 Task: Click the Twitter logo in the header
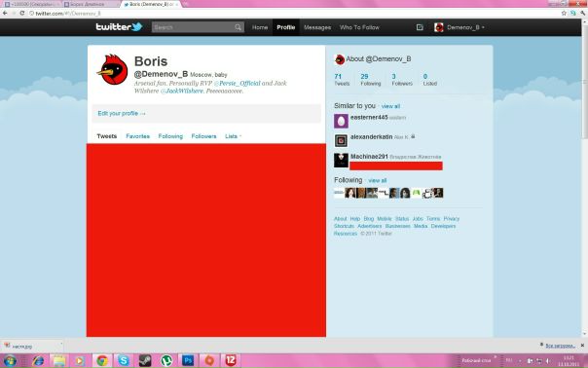pyautogui.click(x=119, y=27)
